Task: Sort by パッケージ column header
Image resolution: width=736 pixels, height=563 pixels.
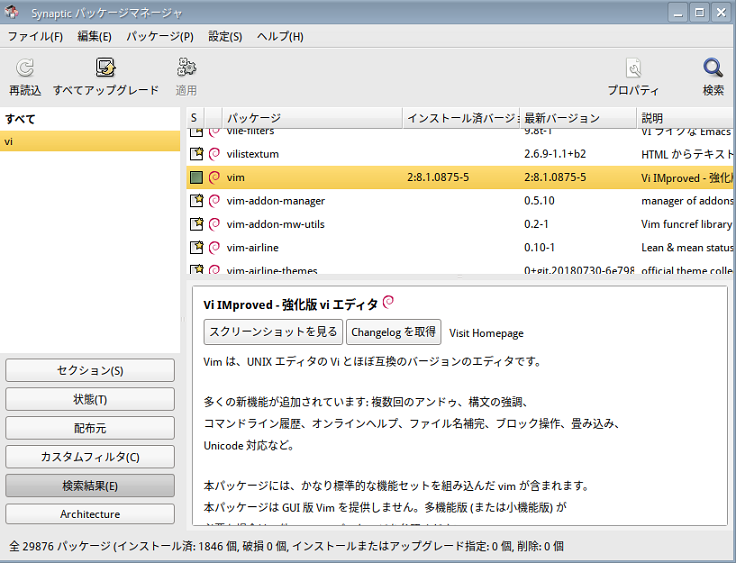Action: click(312, 117)
